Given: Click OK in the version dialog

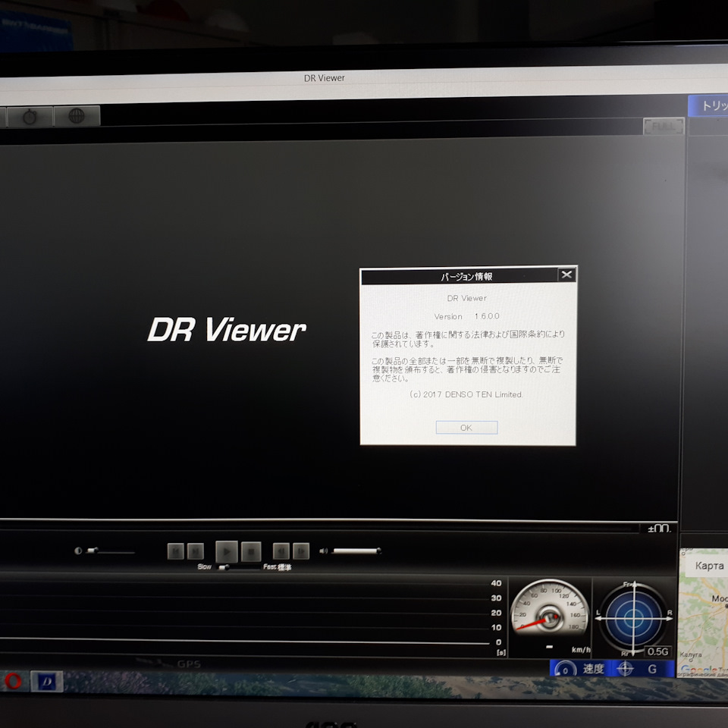Looking at the screenshot, I should pyautogui.click(x=466, y=428).
